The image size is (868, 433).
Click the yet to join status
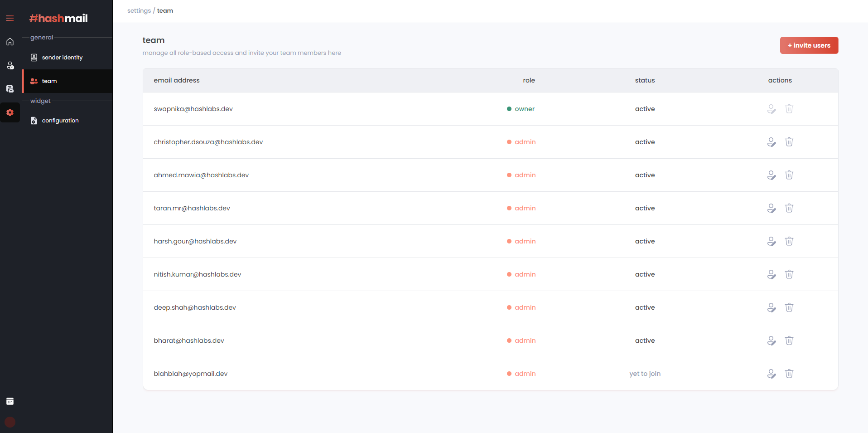[645, 374]
